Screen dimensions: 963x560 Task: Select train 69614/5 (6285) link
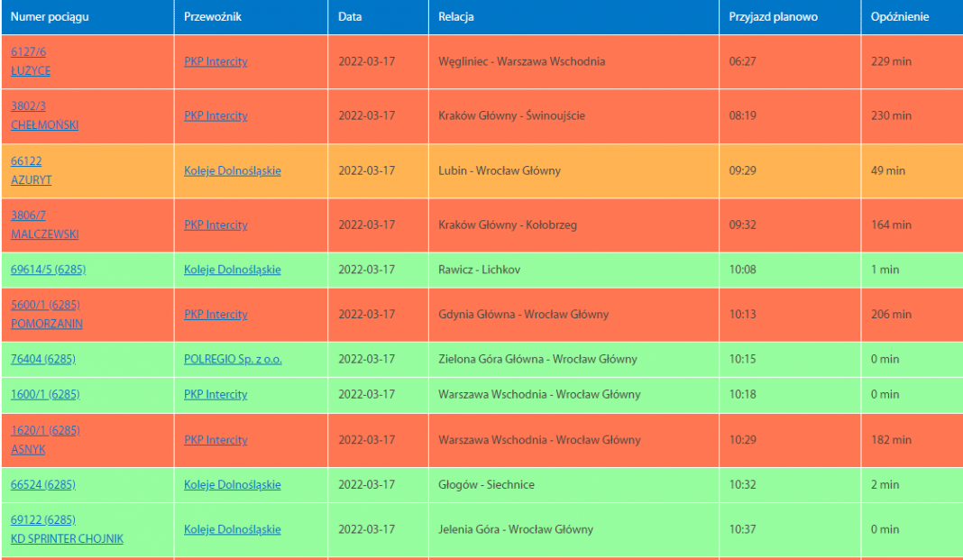click(x=48, y=270)
